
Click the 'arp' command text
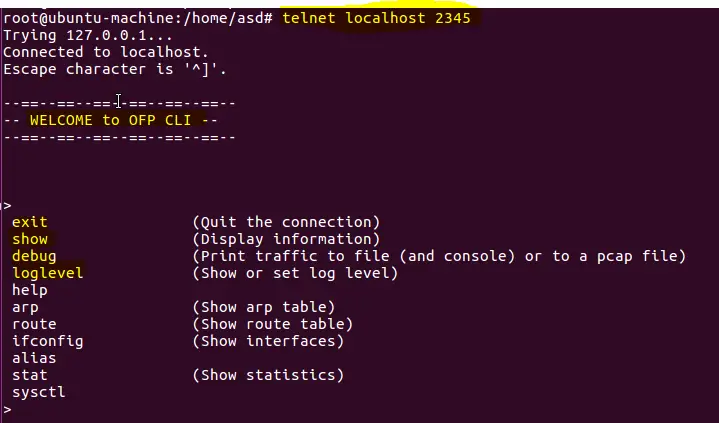tap(25, 307)
